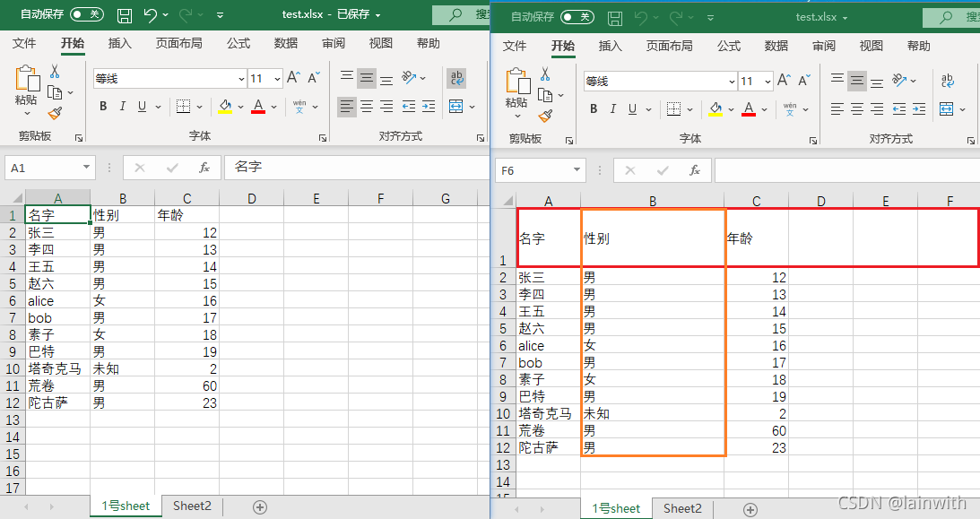The image size is (980, 519).
Task: Open 公式 tab in left window
Action: pos(238,43)
